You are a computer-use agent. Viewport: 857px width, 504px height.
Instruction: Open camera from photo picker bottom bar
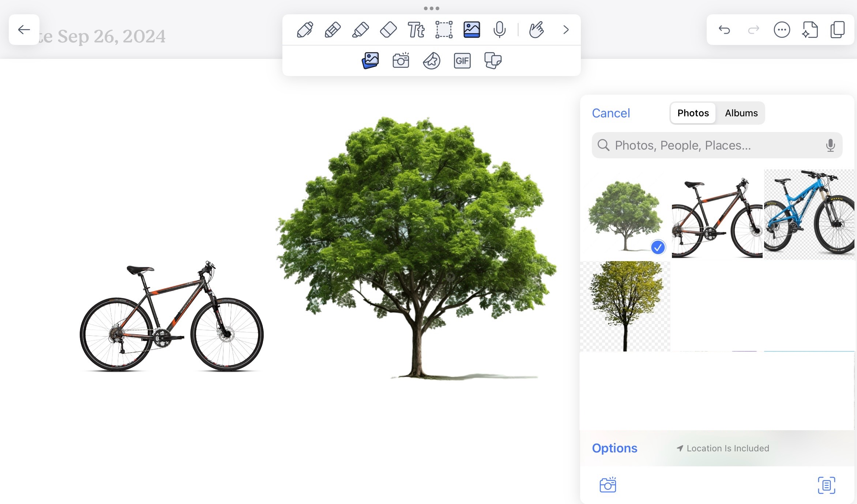(608, 485)
